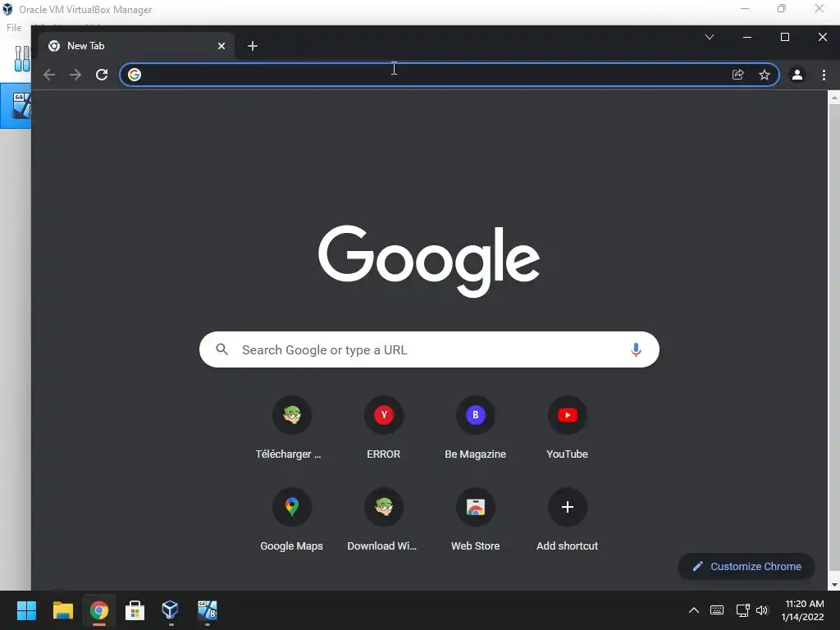Open the Be Magazine shortcut

coord(475,427)
